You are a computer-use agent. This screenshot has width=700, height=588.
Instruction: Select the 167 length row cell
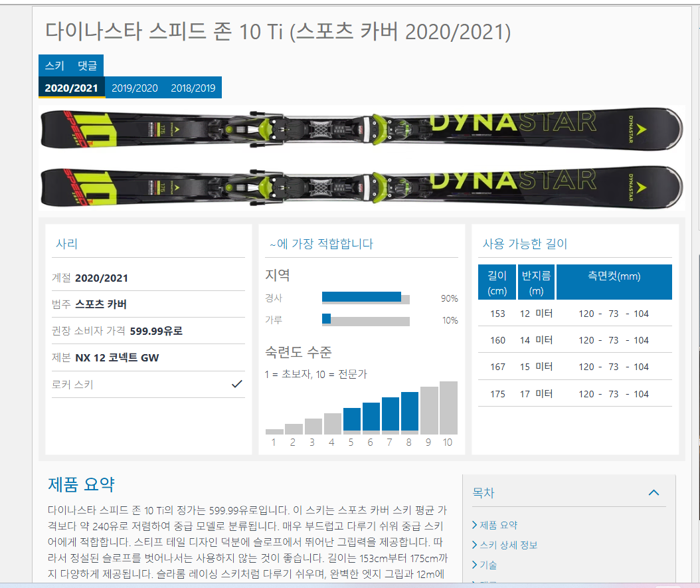coord(497,367)
